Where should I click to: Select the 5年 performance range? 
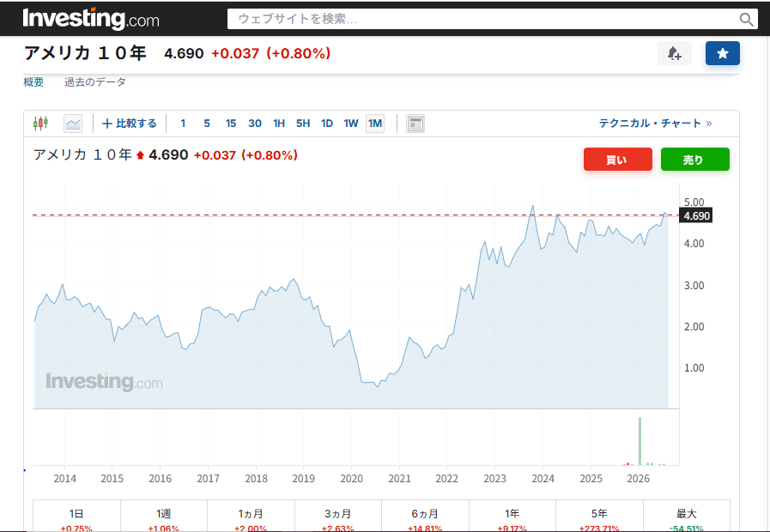point(599,516)
